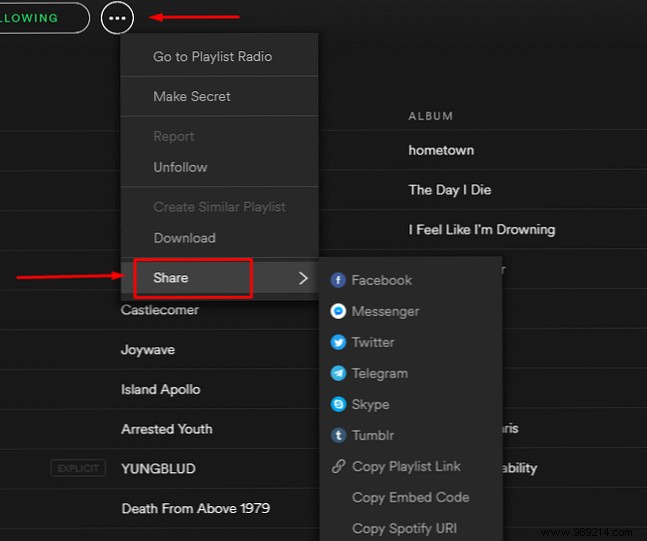Share playlist via Messenger label
Viewport: 647px width, 541px height.
(x=385, y=311)
